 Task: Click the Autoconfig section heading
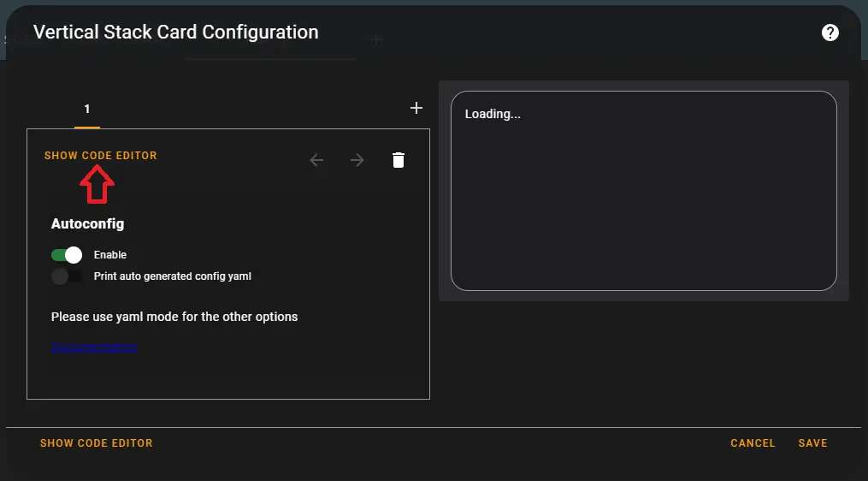87,224
